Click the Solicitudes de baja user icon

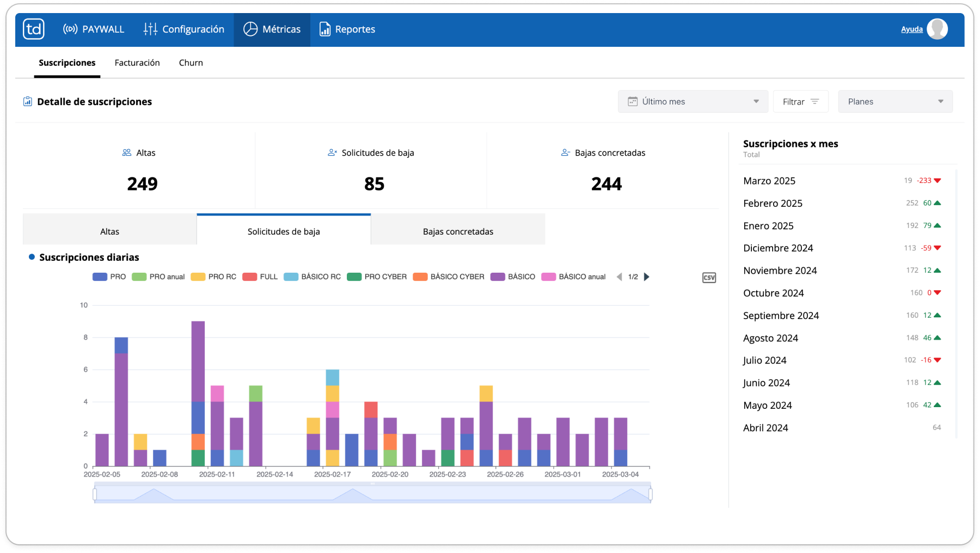[x=332, y=153]
